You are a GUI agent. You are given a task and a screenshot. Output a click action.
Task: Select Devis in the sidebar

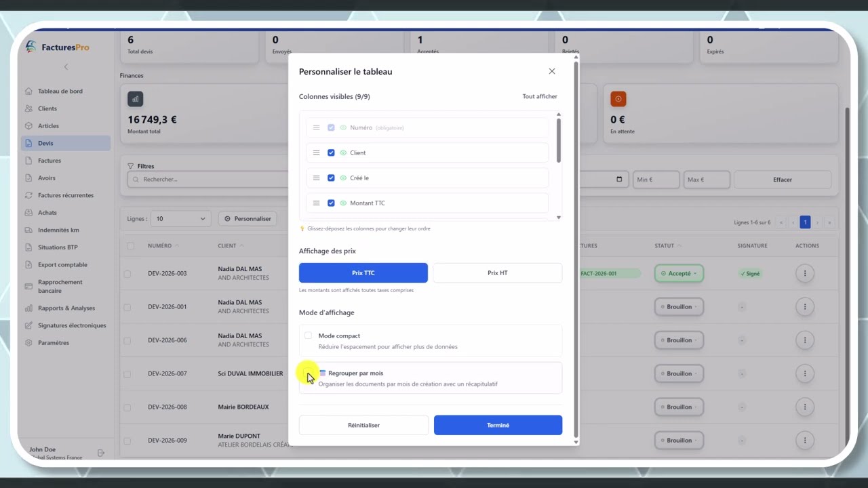click(65, 143)
